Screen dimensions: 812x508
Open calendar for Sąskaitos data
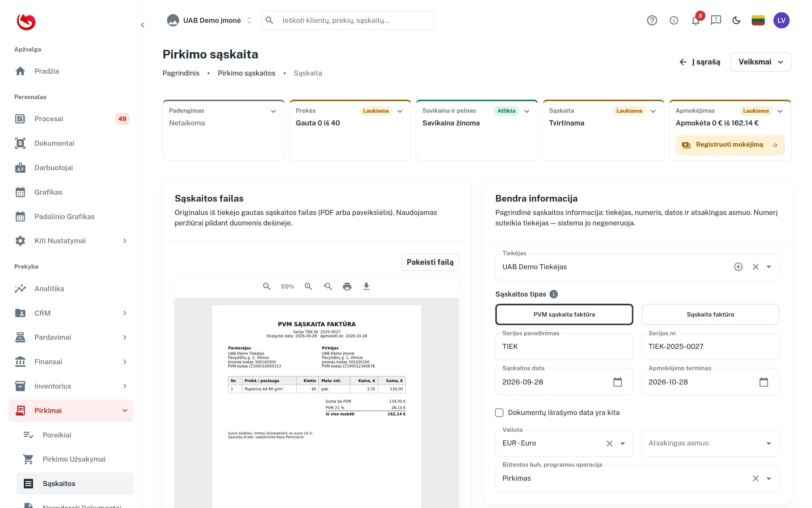click(617, 382)
